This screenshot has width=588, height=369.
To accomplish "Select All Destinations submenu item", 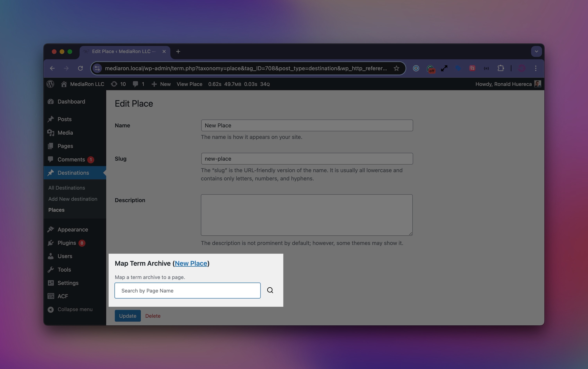I will pyautogui.click(x=67, y=188).
